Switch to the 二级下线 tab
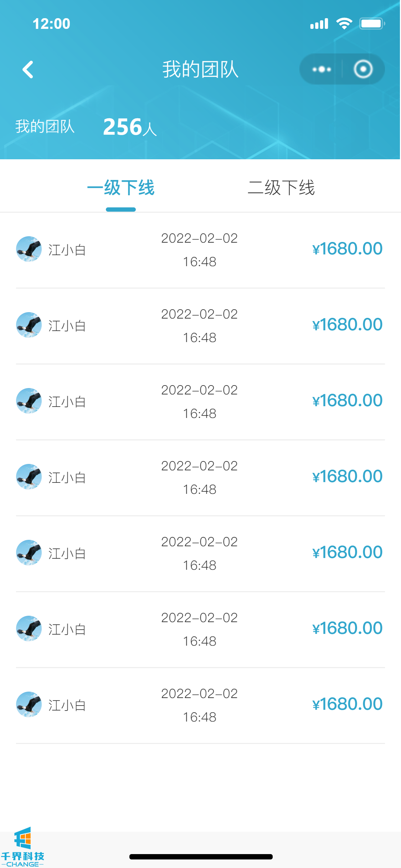The height and width of the screenshot is (868, 401). [281, 188]
